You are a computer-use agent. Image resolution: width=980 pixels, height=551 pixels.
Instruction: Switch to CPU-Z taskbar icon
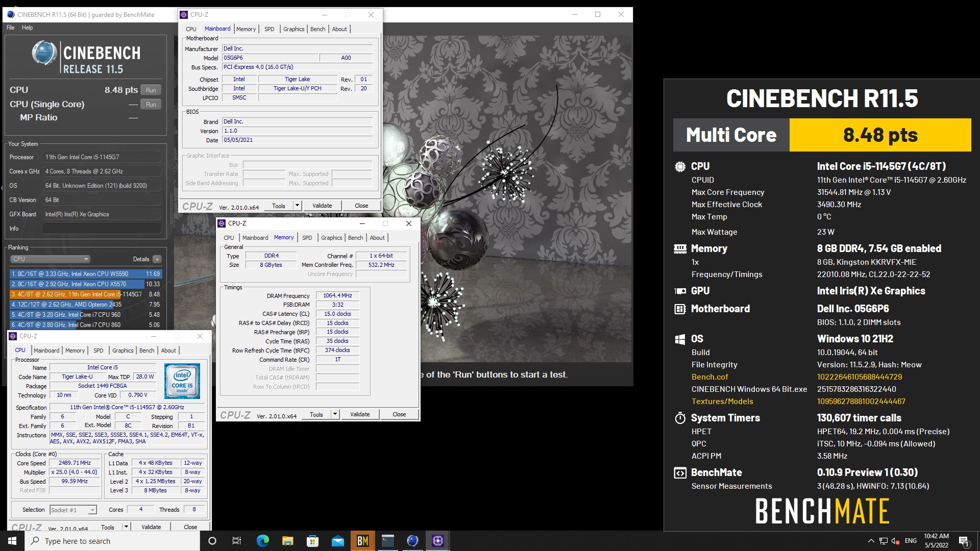[x=438, y=541]
